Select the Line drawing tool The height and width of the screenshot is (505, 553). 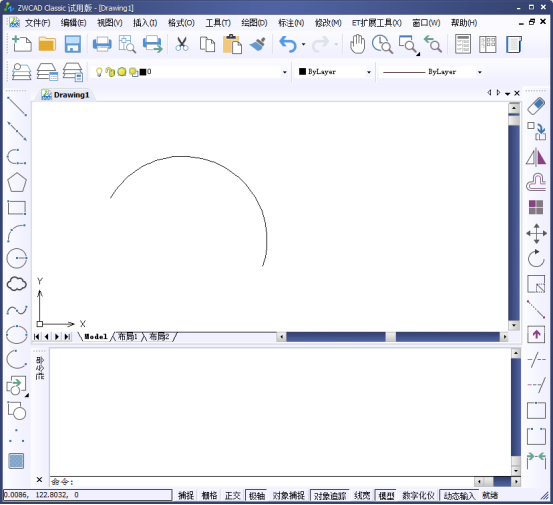[x=17, y=106]
